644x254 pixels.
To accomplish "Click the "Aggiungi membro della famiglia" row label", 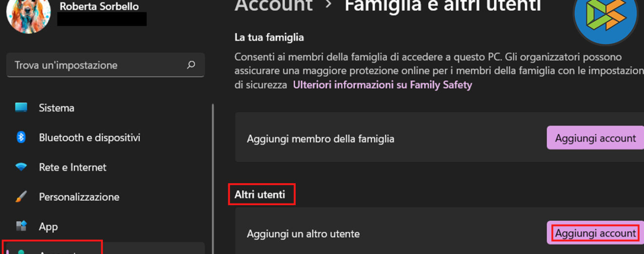I will [320, 139].
